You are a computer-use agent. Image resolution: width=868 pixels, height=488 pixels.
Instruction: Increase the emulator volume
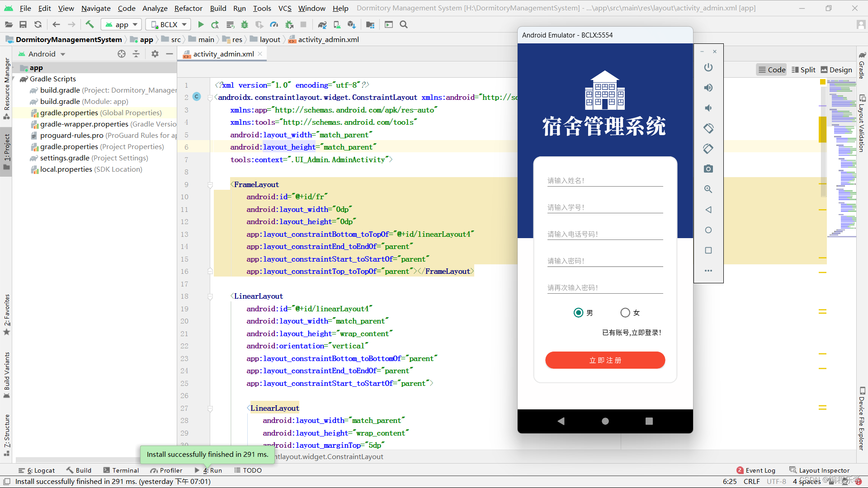(x=708, y=88)
